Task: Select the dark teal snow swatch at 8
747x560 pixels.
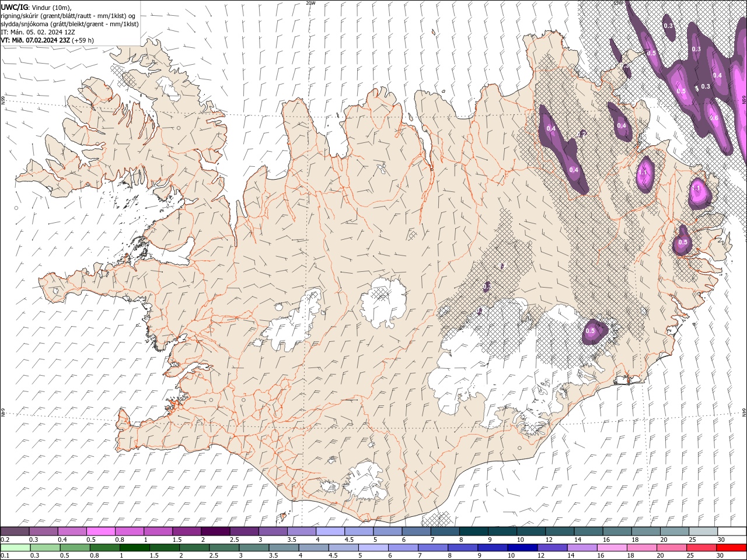Action: pyautogui.click(x=473, y=531)
